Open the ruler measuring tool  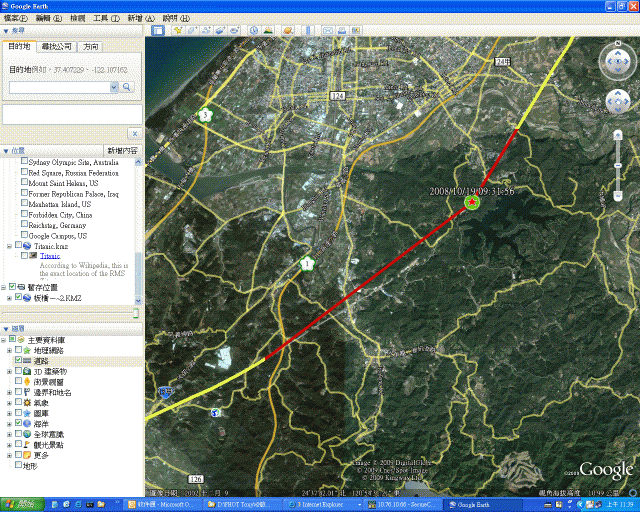[x=308, y=31]
